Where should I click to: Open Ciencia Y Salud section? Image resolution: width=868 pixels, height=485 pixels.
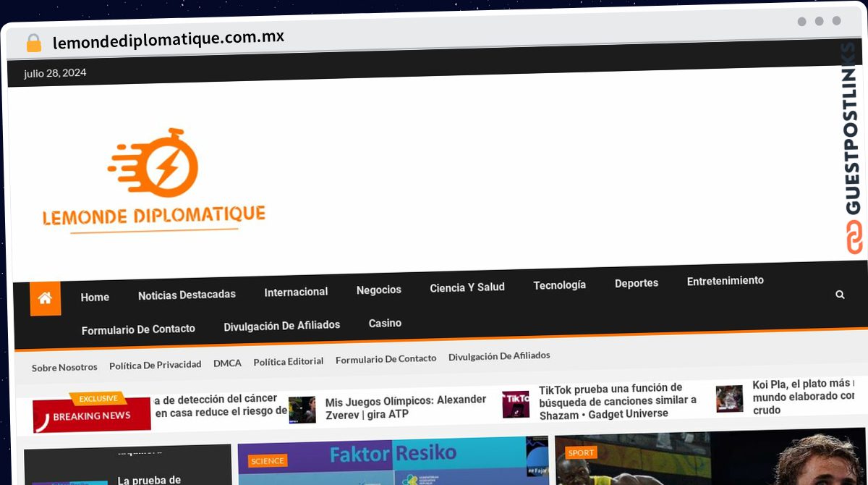pyautogui.click(x=467, y=287)
